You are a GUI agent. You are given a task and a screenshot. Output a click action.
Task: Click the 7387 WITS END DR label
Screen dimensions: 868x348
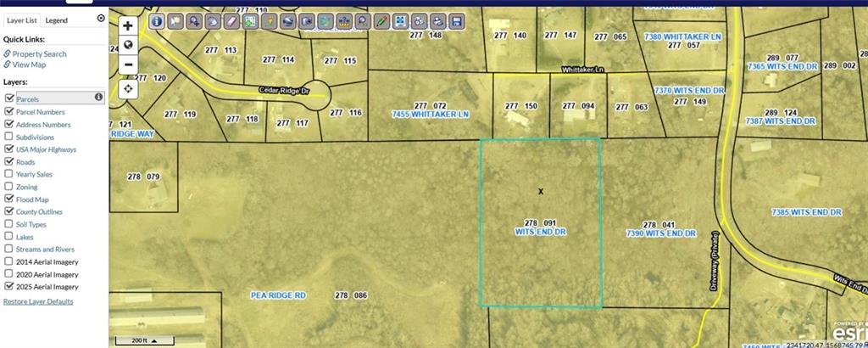click(x=781, y=121)
